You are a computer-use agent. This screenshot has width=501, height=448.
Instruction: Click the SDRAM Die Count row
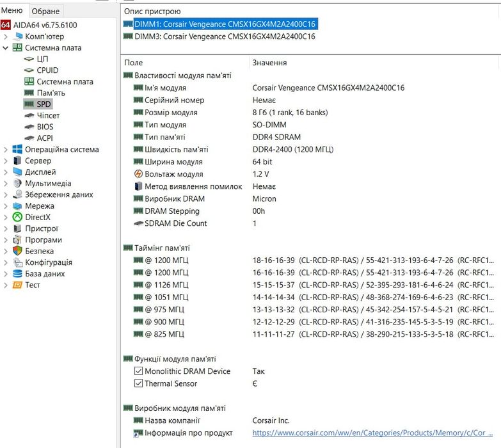coord(310,223)
